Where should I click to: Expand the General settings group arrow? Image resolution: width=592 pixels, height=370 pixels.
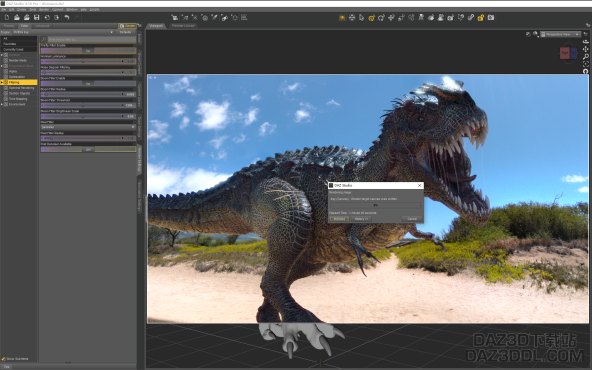pos(2,55)
